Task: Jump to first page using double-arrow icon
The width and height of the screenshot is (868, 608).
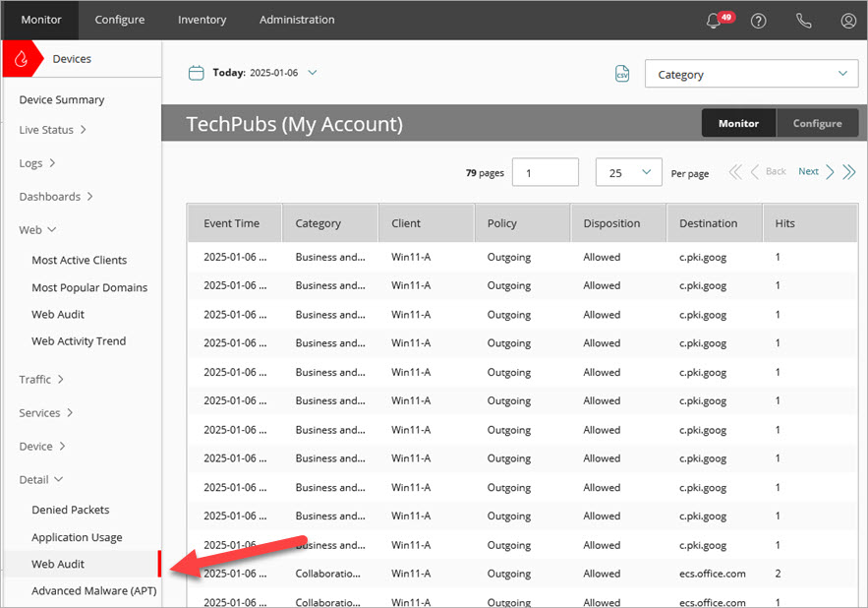Action: [x=735, y=171]
